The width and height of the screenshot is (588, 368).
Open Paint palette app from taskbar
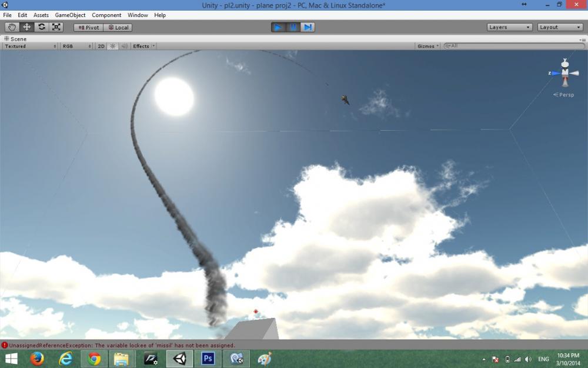265,359
